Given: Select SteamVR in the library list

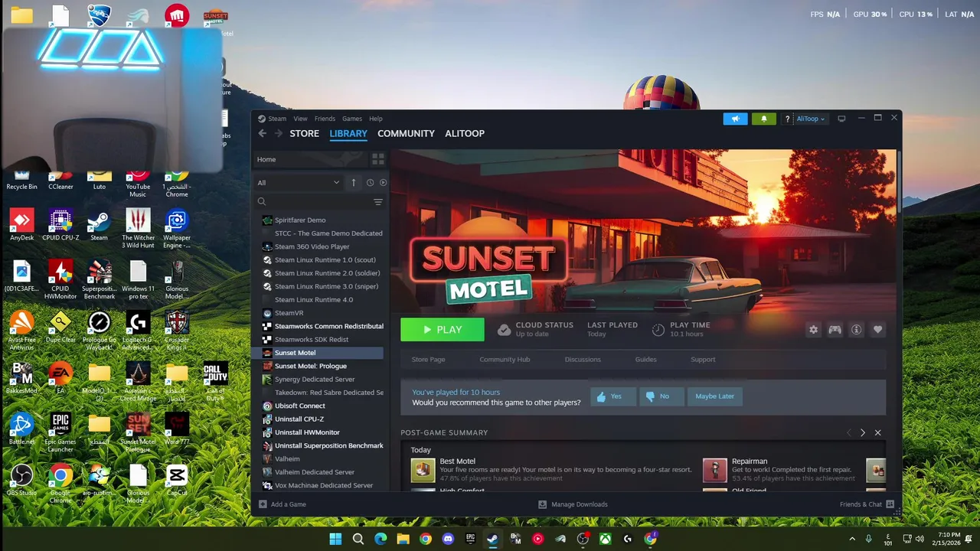Looking at the screenshot, I should (x=321, y=313).
